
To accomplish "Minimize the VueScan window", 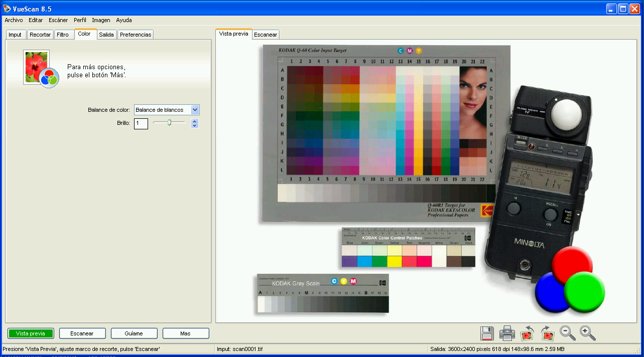I will [x=611, y=9].
